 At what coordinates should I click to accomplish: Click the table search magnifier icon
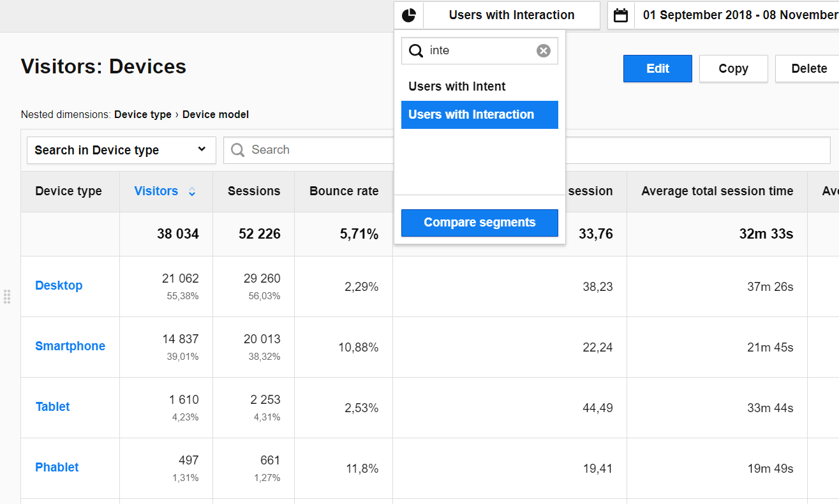click(238, 150)
